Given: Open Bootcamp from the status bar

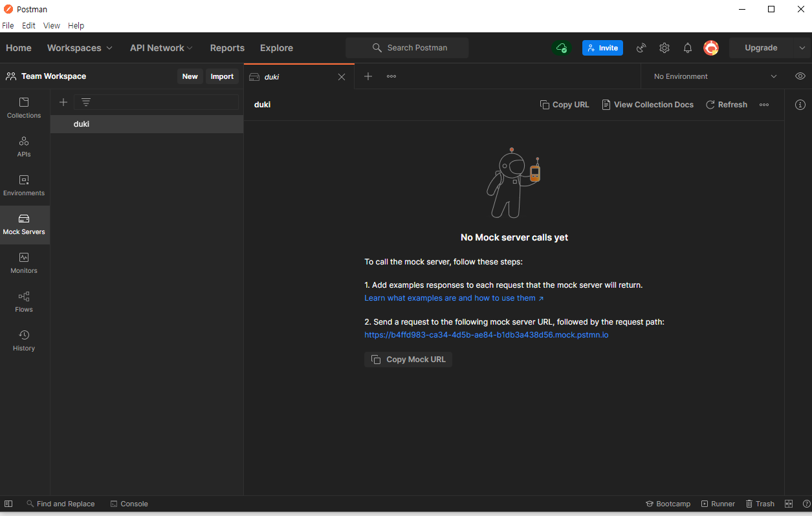Looking at the screenshot, I should click(x=668, y=504).
